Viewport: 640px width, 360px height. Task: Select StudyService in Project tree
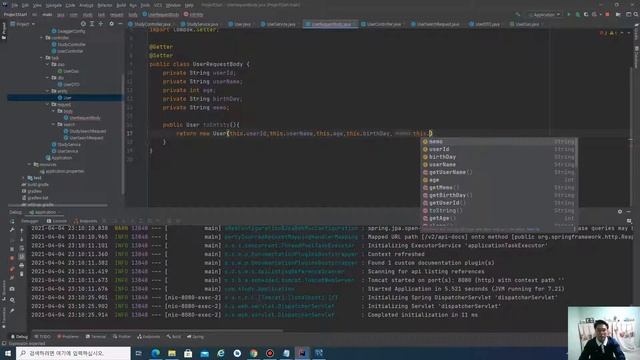pyautogui.click(x=65, y=144)
